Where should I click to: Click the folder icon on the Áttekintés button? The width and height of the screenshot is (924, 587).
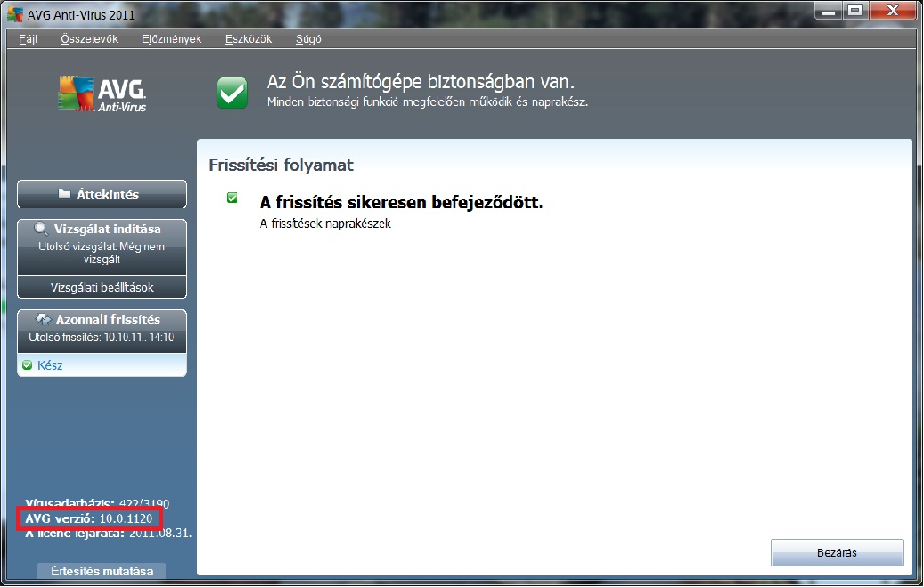point(64,193)
